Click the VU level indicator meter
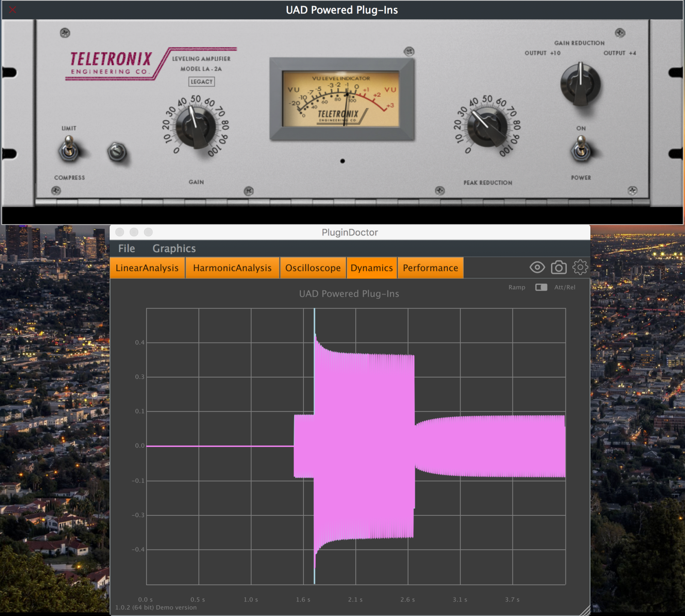Image resolution: width=685 pixels, height=616 pixels. pyautogui.click(x=342, y=99)
